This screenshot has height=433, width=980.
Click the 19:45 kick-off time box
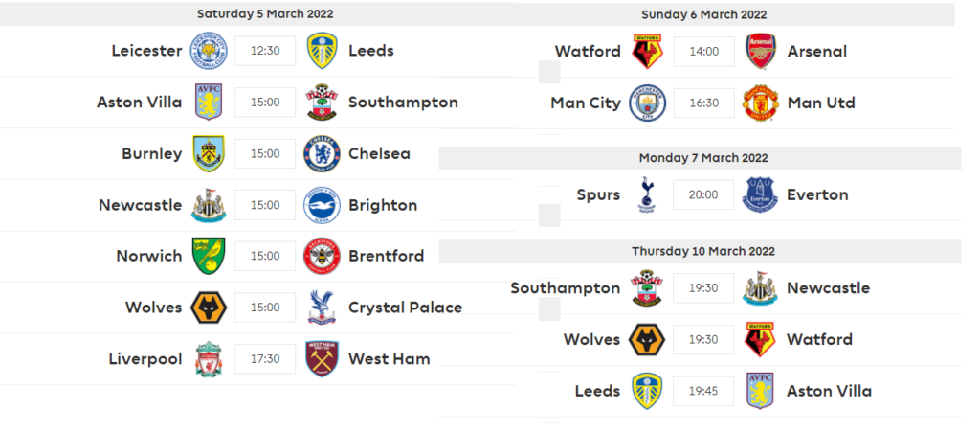tap(703, 391)
